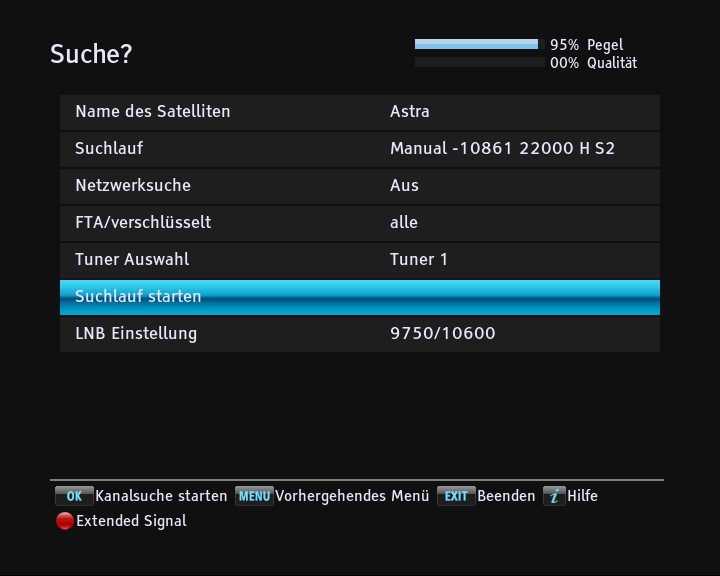Select the Tuner Auswahl row
720x576 pixels.
pyautogui.click(x=359, y=260)
